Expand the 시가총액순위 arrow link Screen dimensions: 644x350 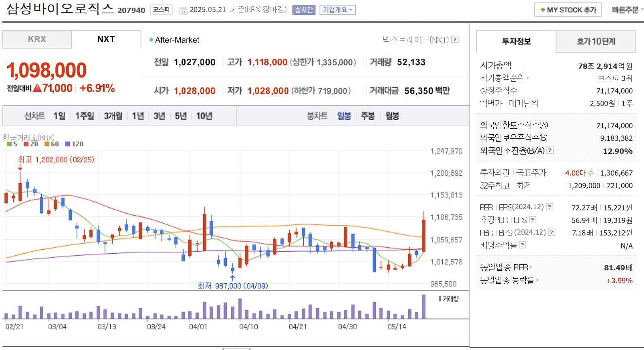coord(528,78)
